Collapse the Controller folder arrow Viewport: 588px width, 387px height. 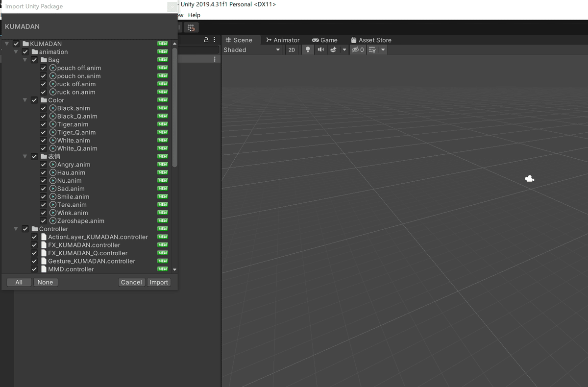click(x=16, y=229)
